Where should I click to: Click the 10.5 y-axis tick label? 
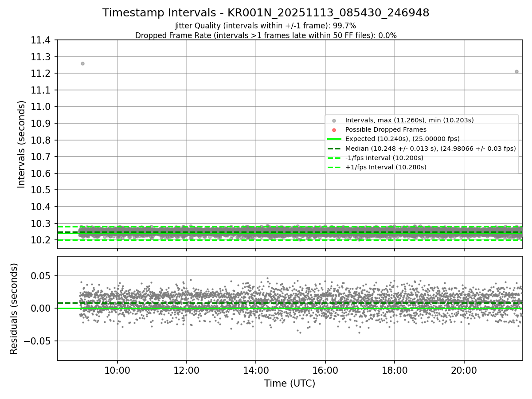(x=42, y=190)
